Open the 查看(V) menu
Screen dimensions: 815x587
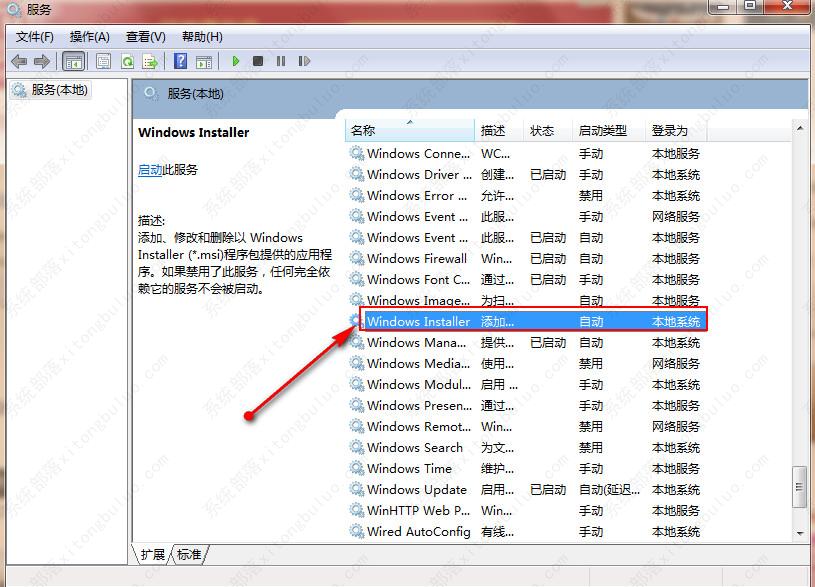click(145, 36)
